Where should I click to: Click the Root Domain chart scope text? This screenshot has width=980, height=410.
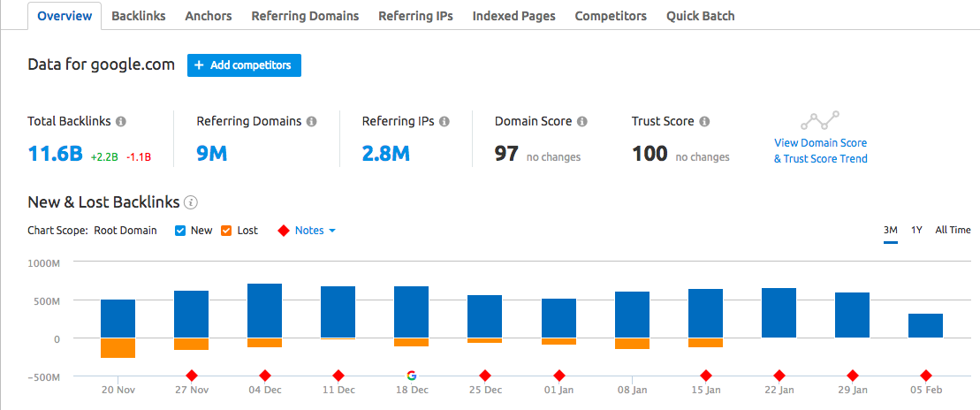[x=125, y=231]
